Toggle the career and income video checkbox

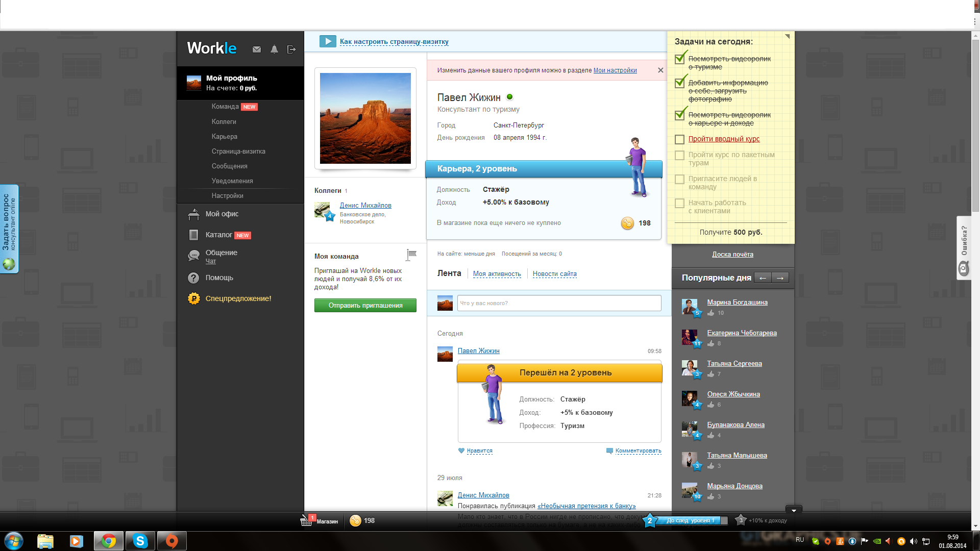[680, 115]
